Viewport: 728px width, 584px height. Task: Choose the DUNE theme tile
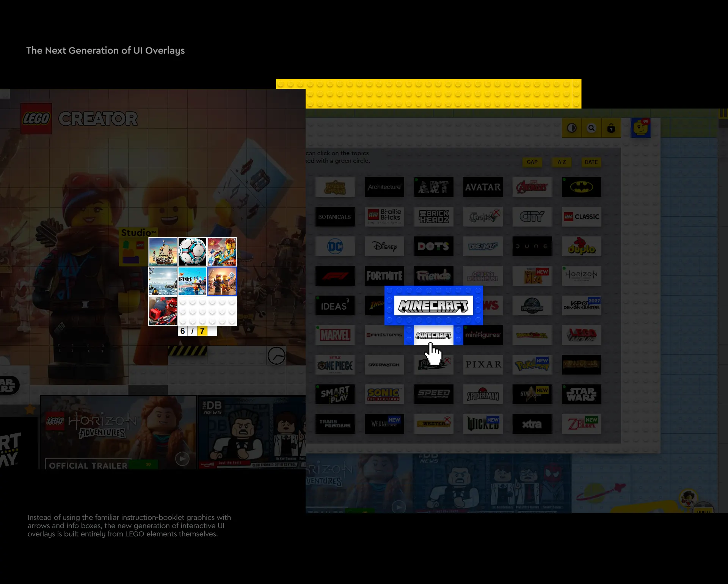pyautogui.click(x=532, y=246)
